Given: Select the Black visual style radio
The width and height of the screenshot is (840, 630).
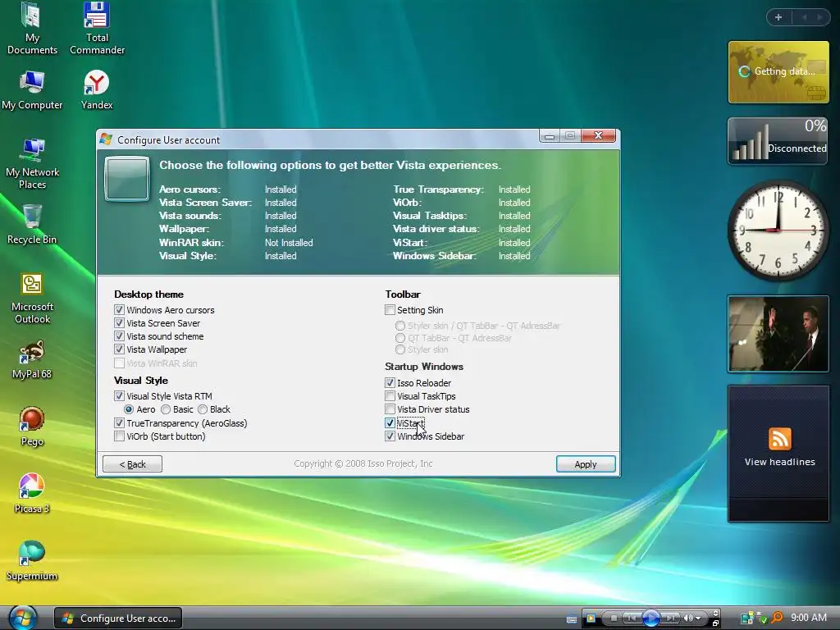Looking at the screenshot, I should [x=203, y=409].
